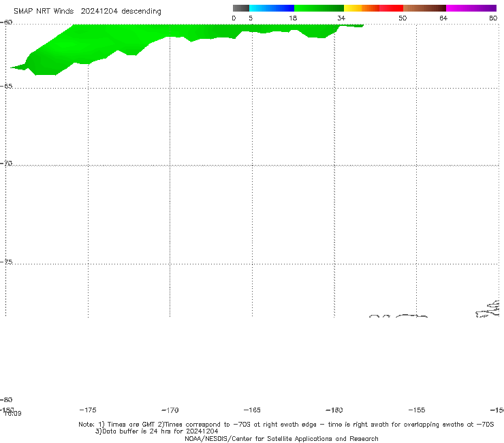504x443 pixels.
Task: Click the brown segment of the color bar
Action: pos(424,8)
